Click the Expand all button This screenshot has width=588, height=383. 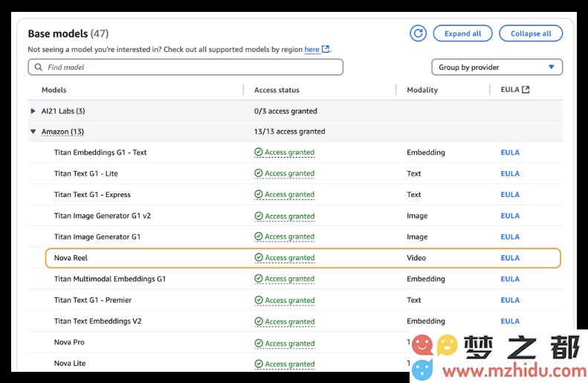point(462,33)
